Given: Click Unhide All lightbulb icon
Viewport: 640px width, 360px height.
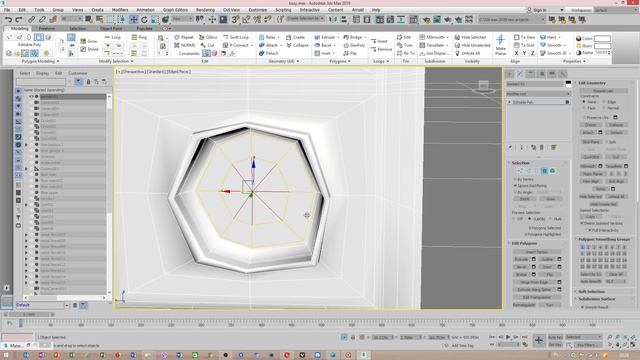Looking at the screenshot, I should (457, 53).
